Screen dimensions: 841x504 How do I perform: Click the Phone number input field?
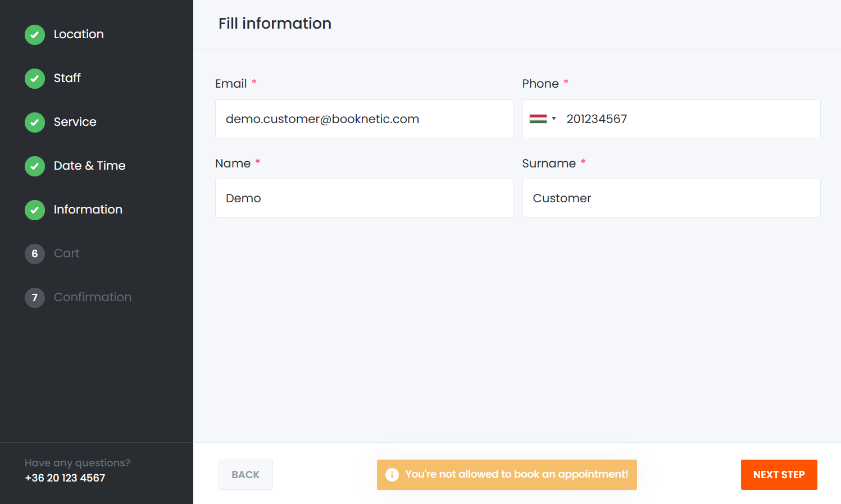(x=671, y=119)
